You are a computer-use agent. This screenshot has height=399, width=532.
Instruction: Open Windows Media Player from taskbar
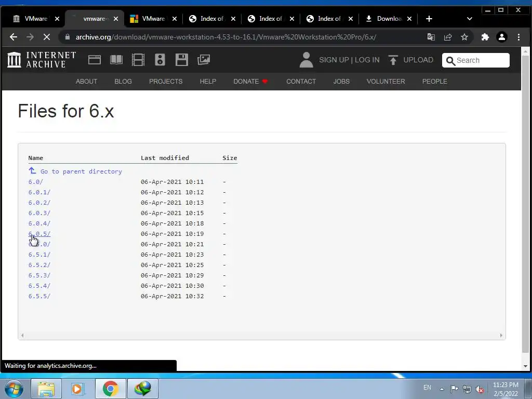[x=78, y=389]
